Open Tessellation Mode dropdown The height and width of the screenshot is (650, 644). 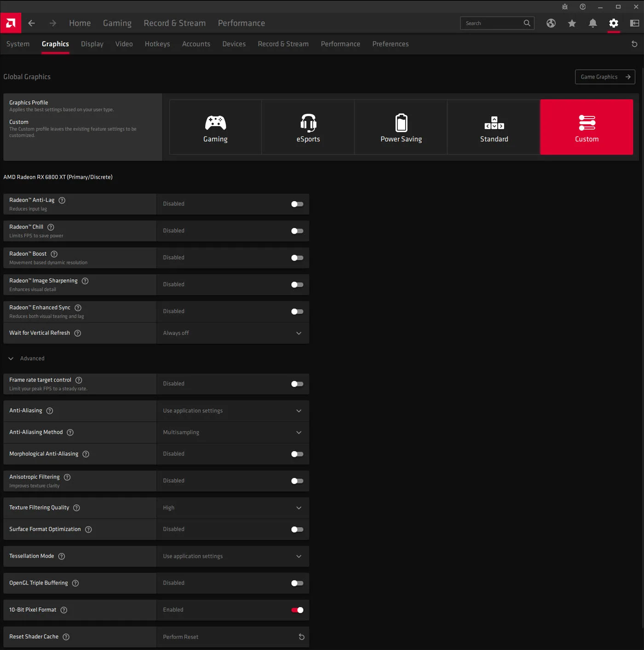pyautogui.click(x=233, y=556)
